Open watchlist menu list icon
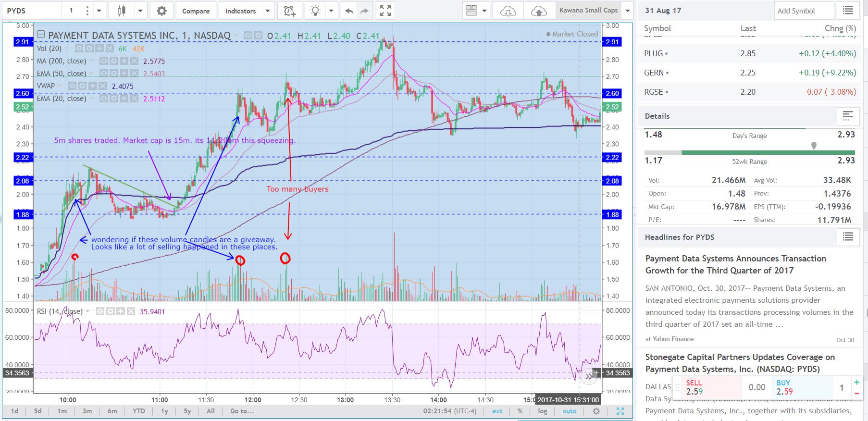 848,10
